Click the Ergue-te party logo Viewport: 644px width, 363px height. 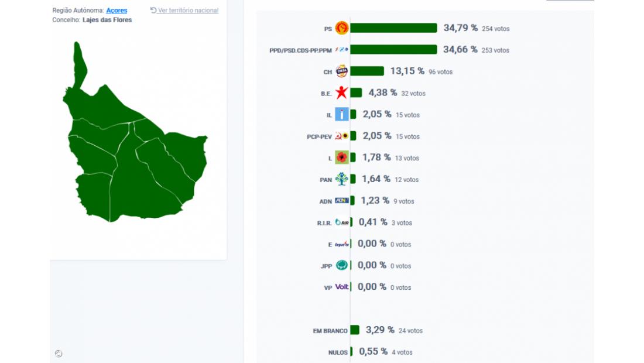pos(342,244)
